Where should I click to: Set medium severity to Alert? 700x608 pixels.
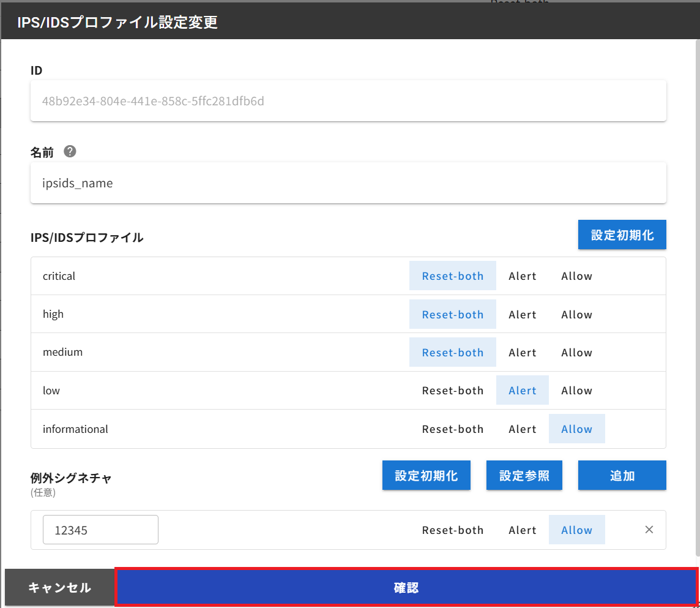pyautogui.click(x=522, y=353)
